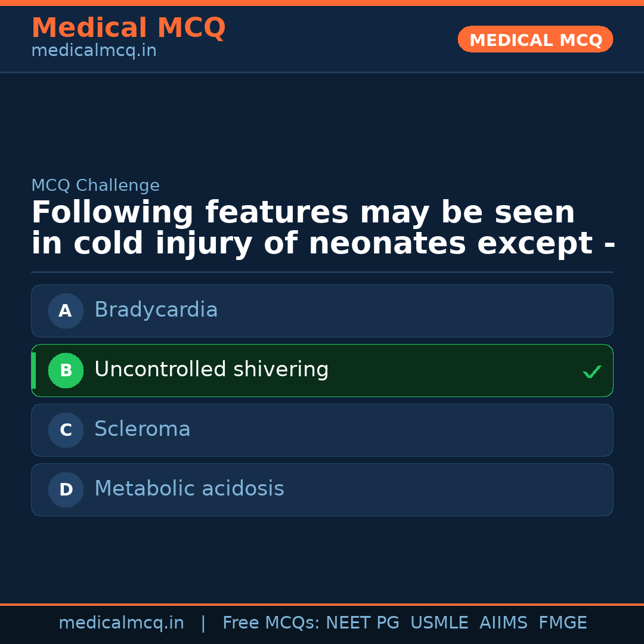Click the orange MEDICAL MCQ badge
This screenshot has width=644, height=644.
point(535,40)
